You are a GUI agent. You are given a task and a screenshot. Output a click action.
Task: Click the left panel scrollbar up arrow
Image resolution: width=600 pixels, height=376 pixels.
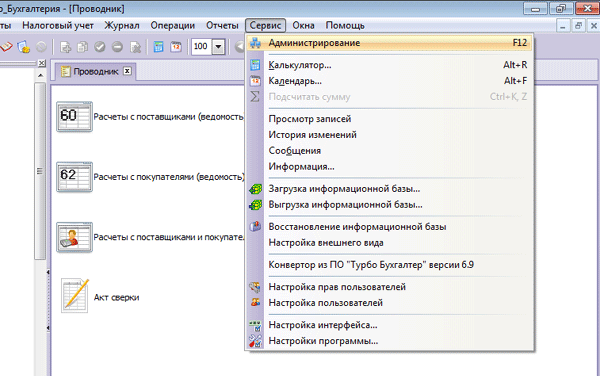(40, 75)
